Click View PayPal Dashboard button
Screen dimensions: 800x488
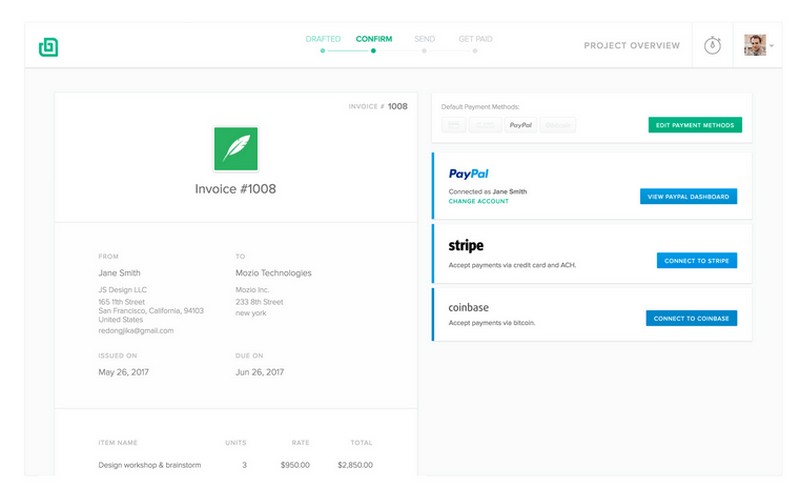point(688,197)
